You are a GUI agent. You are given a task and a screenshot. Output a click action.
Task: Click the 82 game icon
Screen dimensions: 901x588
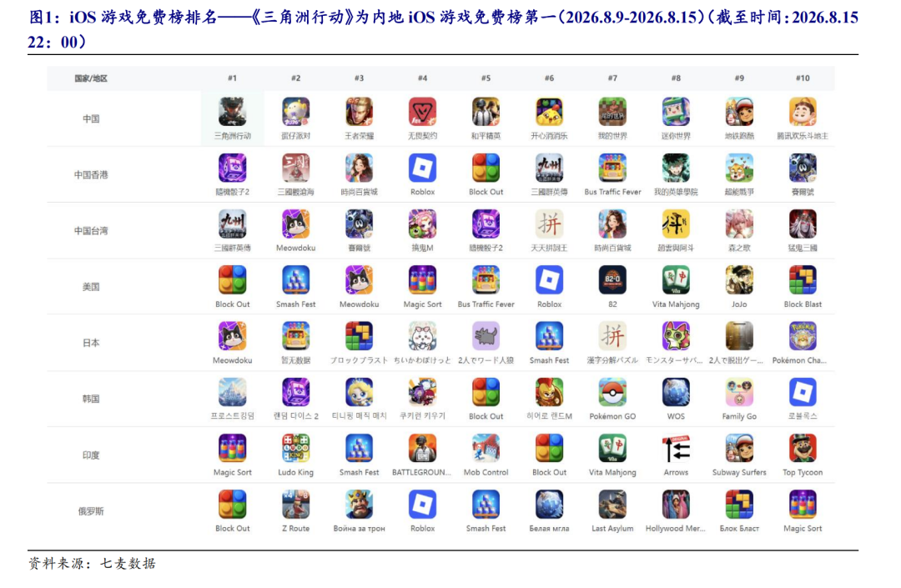pos(612,279)
